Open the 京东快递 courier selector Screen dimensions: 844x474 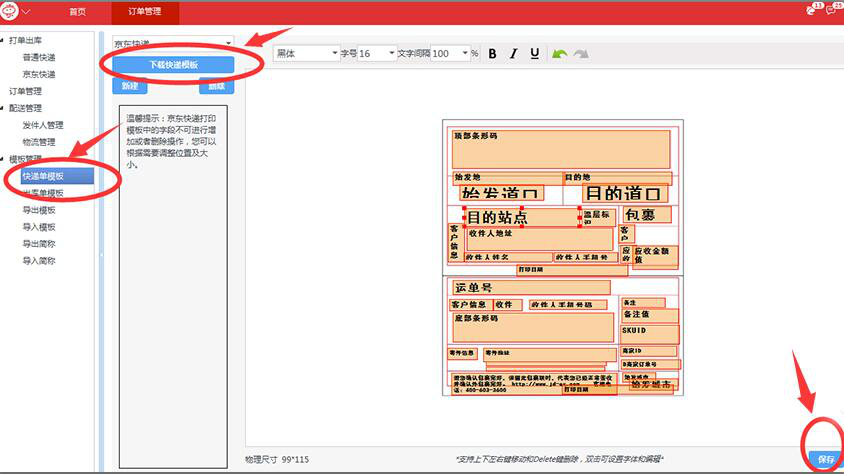(x=173, y=44)
